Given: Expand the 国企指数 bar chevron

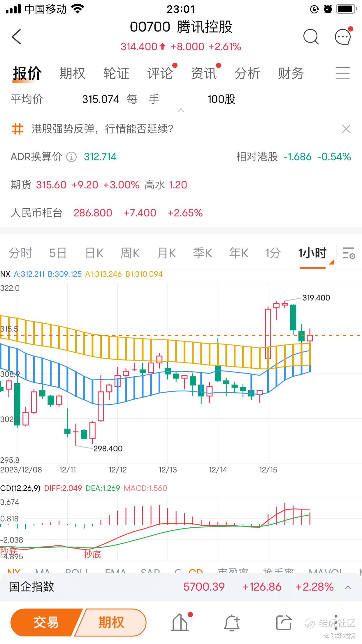Looking at the screenshot, I should point(348,587).
